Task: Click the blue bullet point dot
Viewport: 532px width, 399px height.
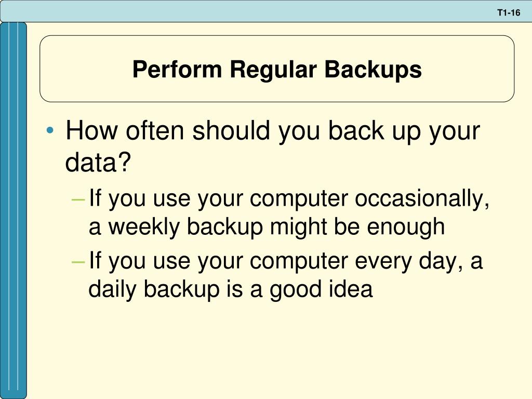Action: click(x=50, y=130)
